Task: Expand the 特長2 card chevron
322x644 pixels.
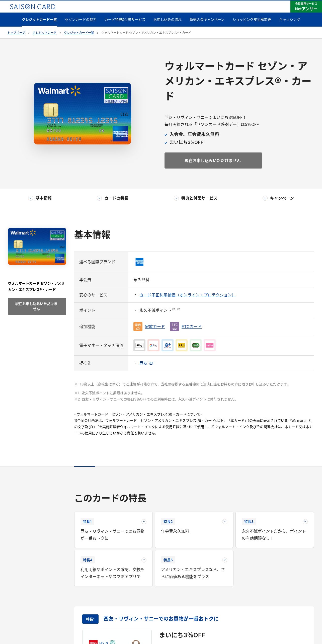Action: 225,522
